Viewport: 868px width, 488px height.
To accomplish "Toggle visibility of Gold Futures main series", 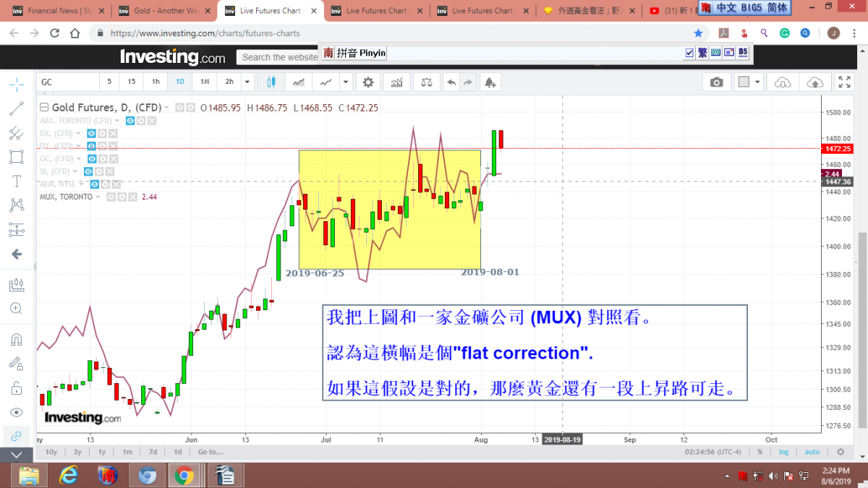I will [x=179, y=108].
